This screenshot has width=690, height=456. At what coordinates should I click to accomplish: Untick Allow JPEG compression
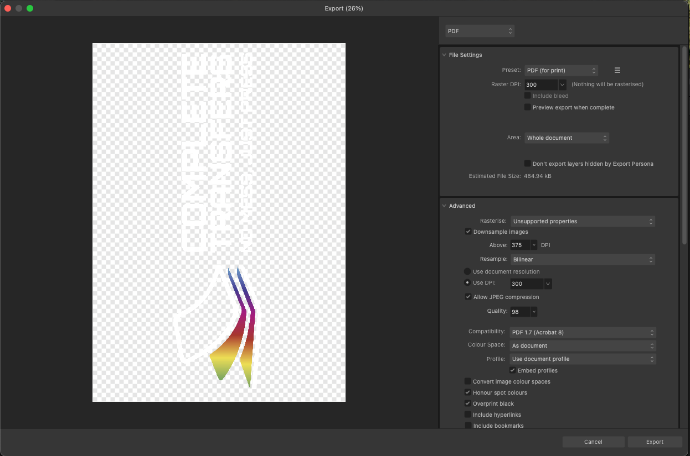tap(468, 297)
